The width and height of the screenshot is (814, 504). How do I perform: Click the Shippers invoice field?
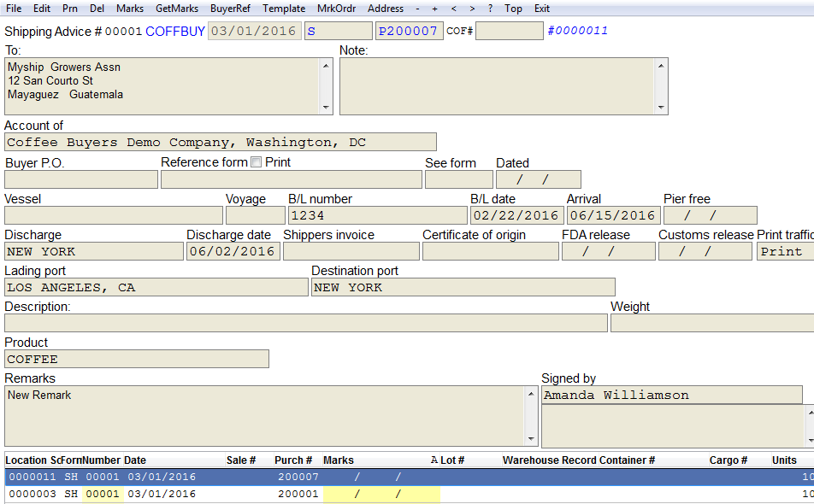click(351, 251)
